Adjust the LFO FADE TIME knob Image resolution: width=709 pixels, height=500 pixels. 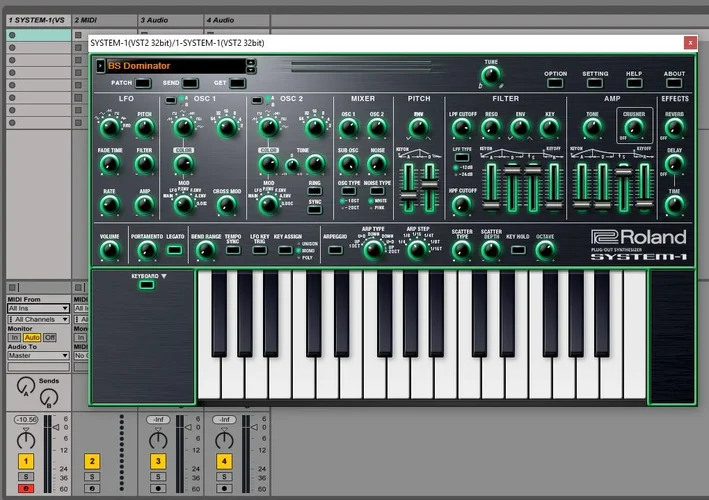(x=110, y=164)
